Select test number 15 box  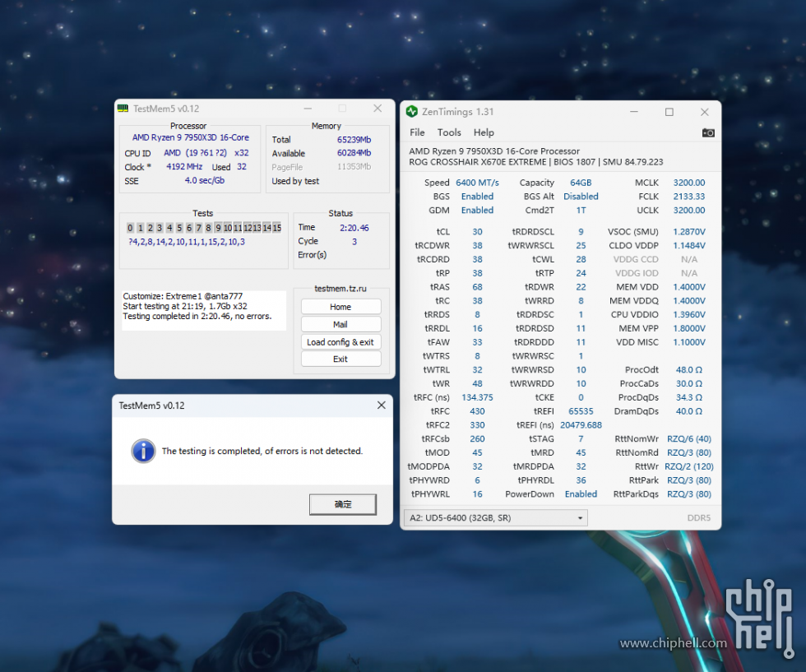[277, 228]
